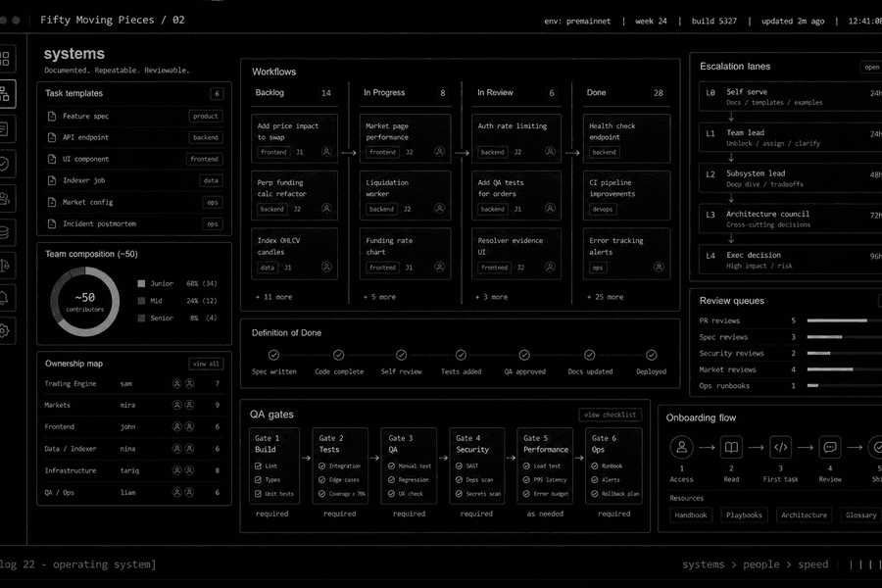Click the Junior legend swatch
882x588 pixels.
(141, 283)
